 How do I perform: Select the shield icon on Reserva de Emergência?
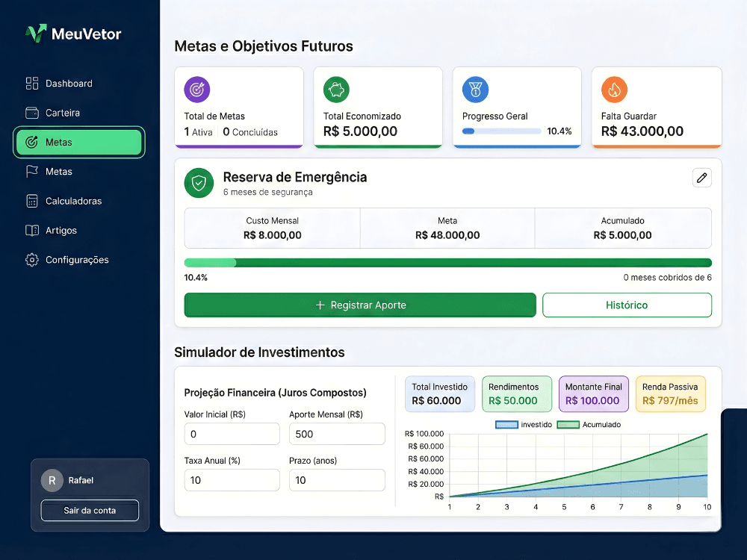[198, 182]
